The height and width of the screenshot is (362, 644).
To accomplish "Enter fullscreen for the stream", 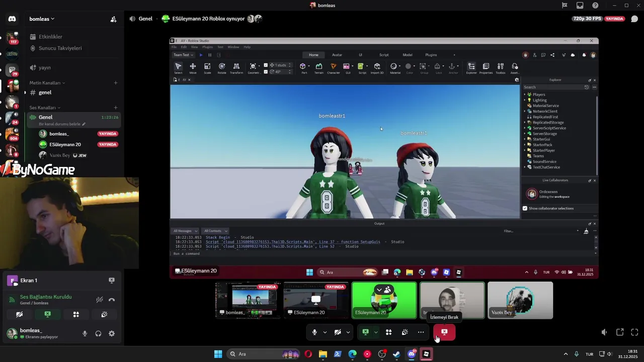I will tap(634, 332).
